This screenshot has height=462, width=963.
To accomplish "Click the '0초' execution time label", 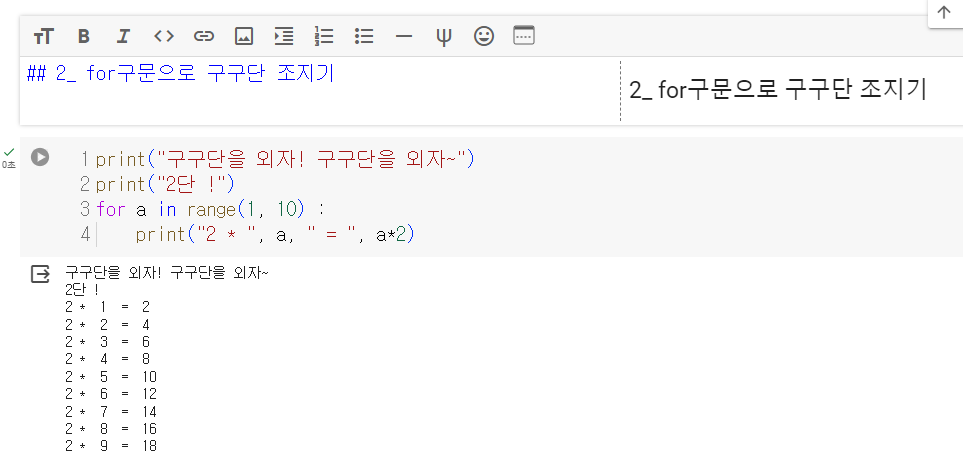I will tap(9, 165).
